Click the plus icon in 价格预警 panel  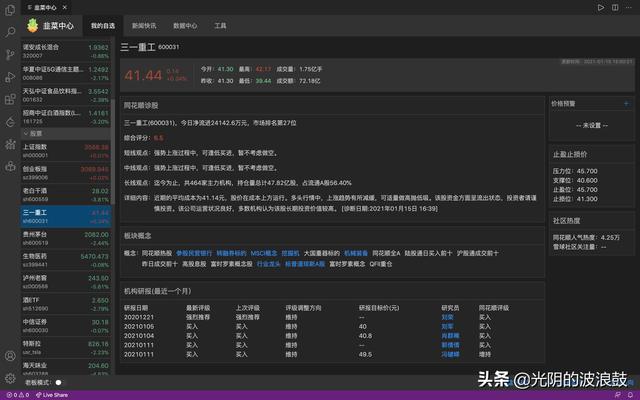(626, 104)
